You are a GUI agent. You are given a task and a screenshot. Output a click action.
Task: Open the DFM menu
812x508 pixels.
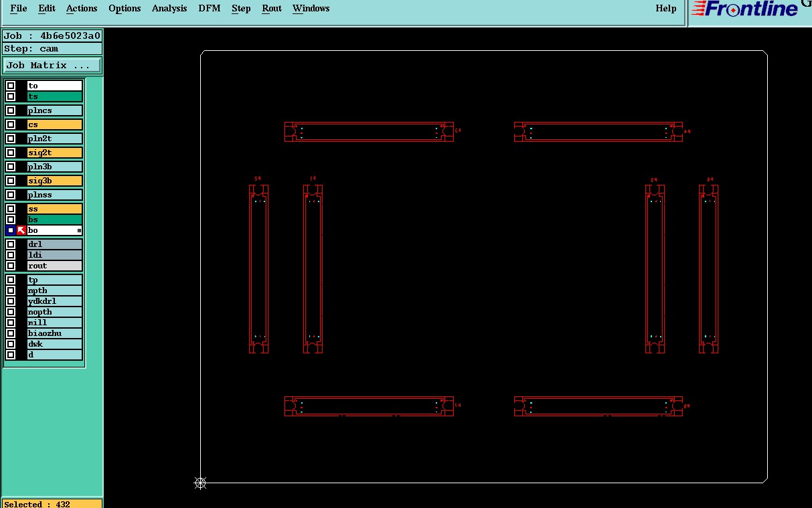(210, 9)
